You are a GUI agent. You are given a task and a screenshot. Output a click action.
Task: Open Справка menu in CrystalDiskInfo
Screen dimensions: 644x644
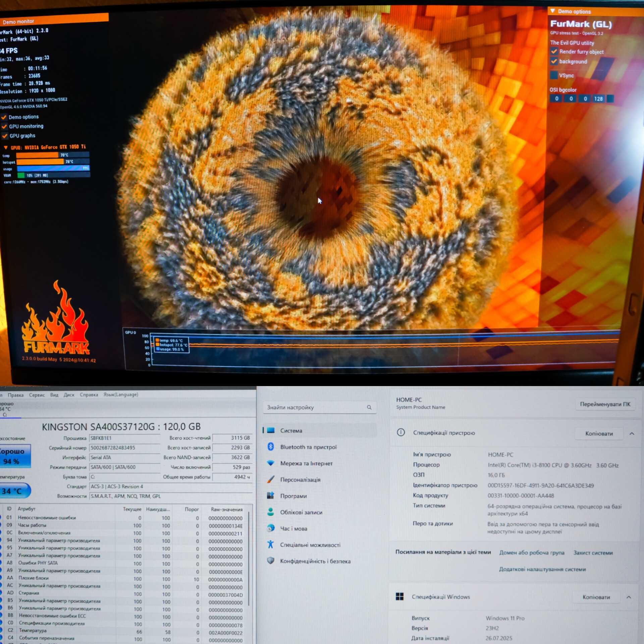pos(89,395)
